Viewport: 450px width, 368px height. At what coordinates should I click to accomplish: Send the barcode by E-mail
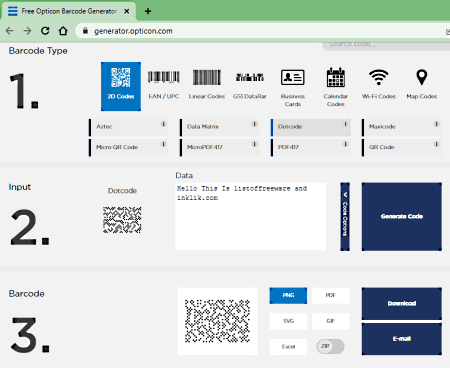pyautogui.click(x=402, y=339)
